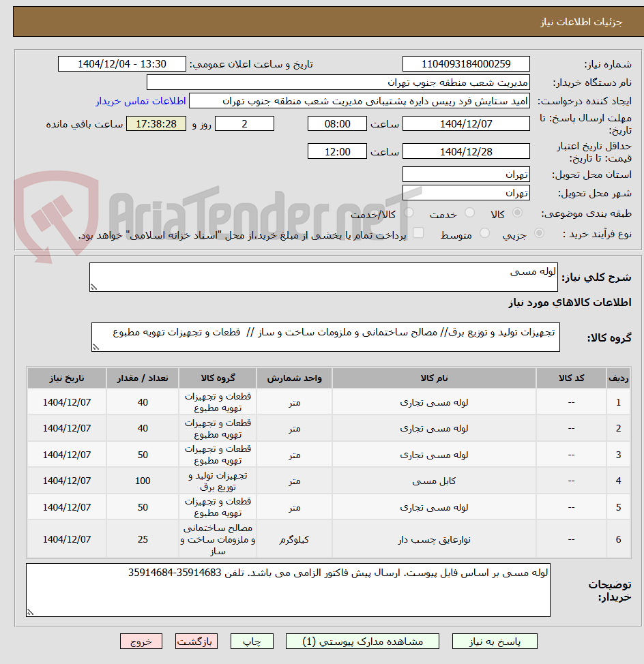Click the خروج exit button
The image size is (644, 664).
click(x=141, y=641)
